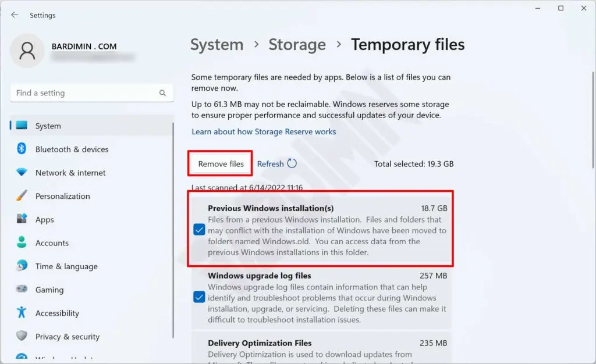Click the Total selected: 19.3 GB text
The width and height of the screenshot is (596, 364).
(414, 163)
